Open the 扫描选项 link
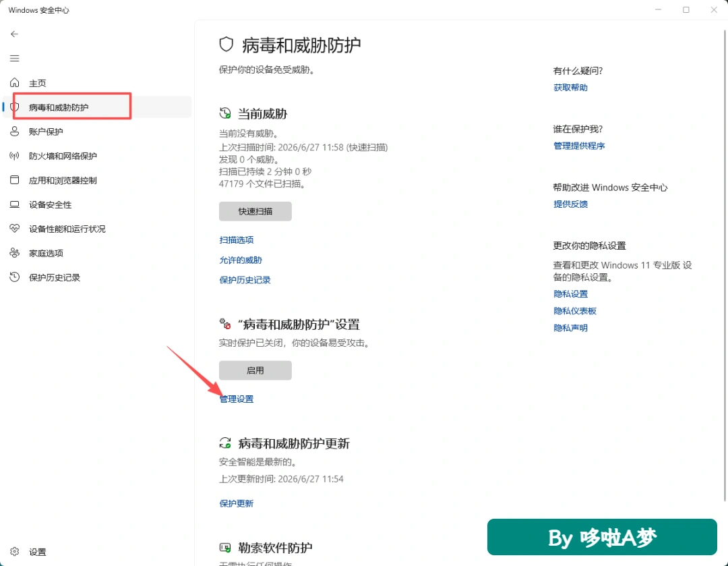The width and height of the screenshot is (728, 566). [x=237, y=239]
